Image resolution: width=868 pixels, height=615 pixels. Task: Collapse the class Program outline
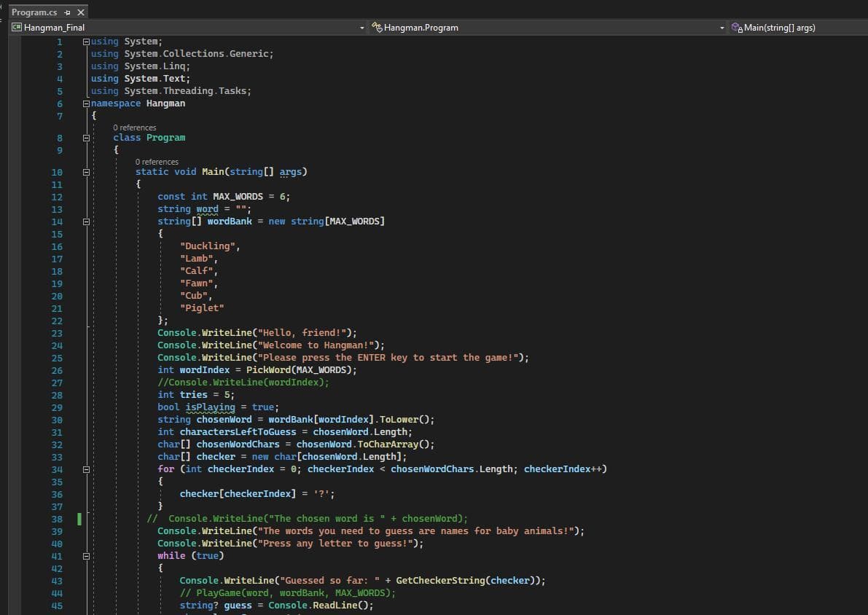point(86,138)
